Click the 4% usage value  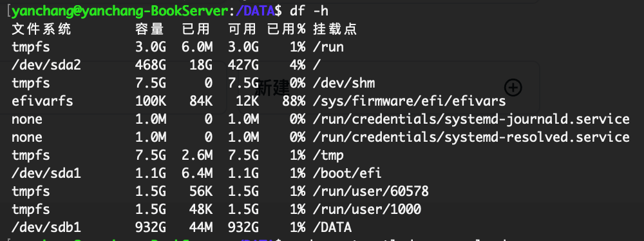(x=298, y=65)
